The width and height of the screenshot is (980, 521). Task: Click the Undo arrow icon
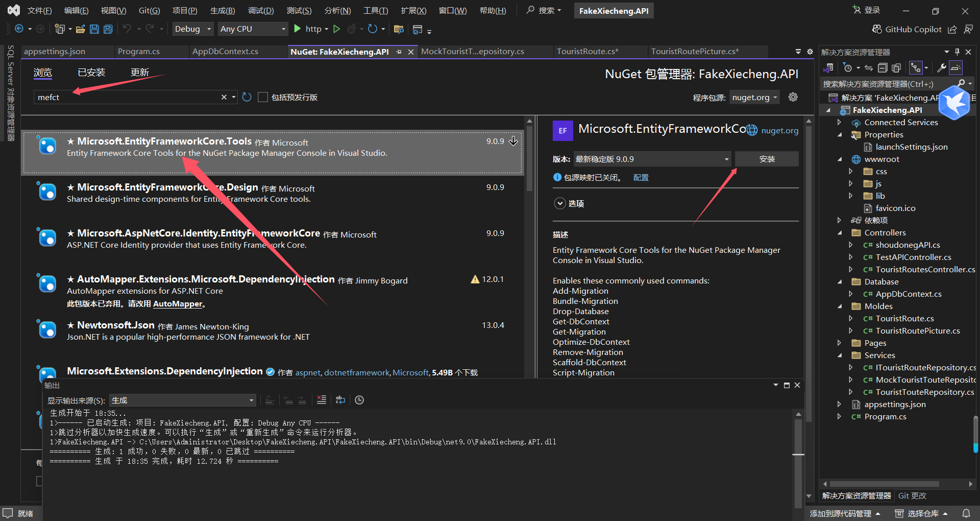(x=127, y=29)
